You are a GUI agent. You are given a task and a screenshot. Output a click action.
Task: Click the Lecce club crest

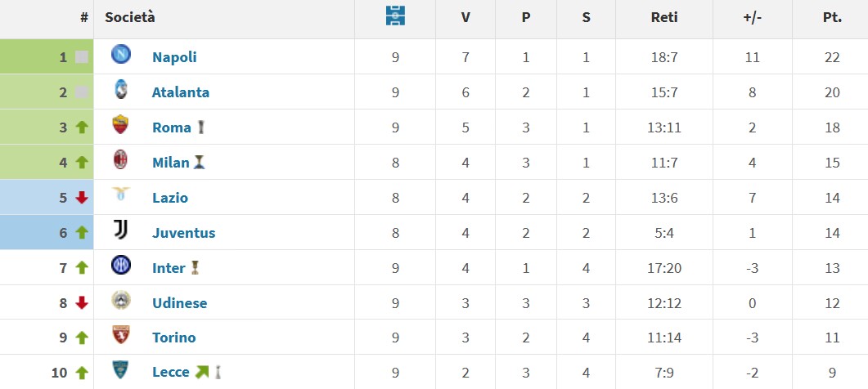click(x=121, y=369)
